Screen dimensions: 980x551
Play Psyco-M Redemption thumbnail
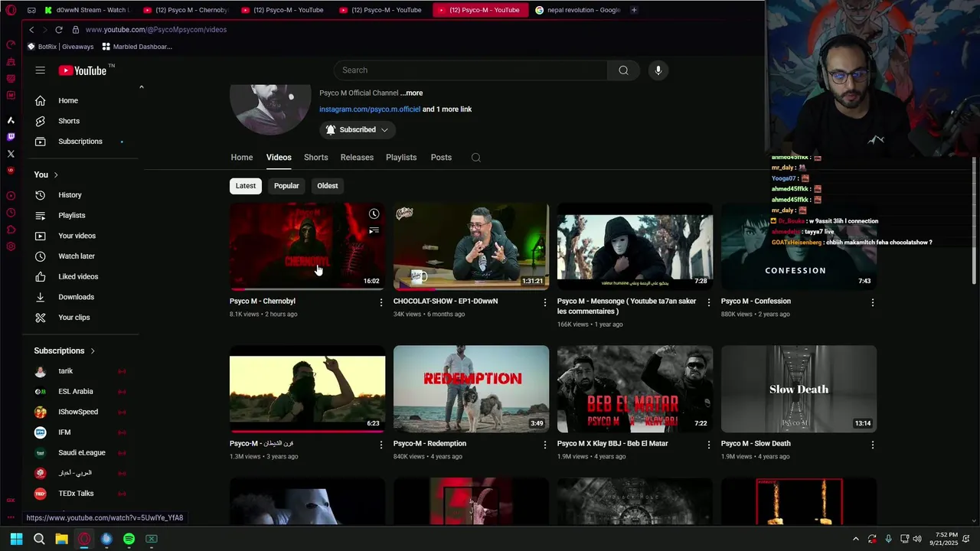coord(471,389)
